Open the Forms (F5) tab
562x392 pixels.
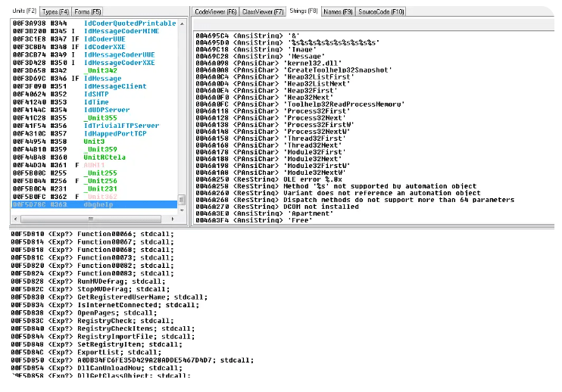pos(88,12)
